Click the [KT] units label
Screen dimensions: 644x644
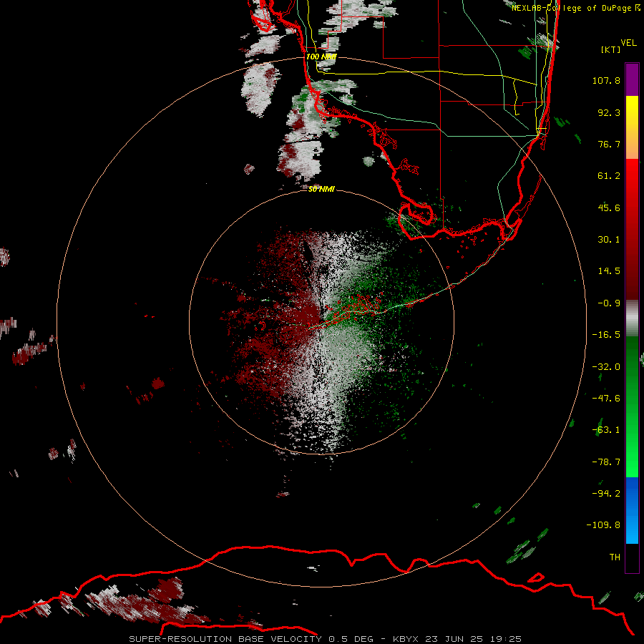coord(611,49)
